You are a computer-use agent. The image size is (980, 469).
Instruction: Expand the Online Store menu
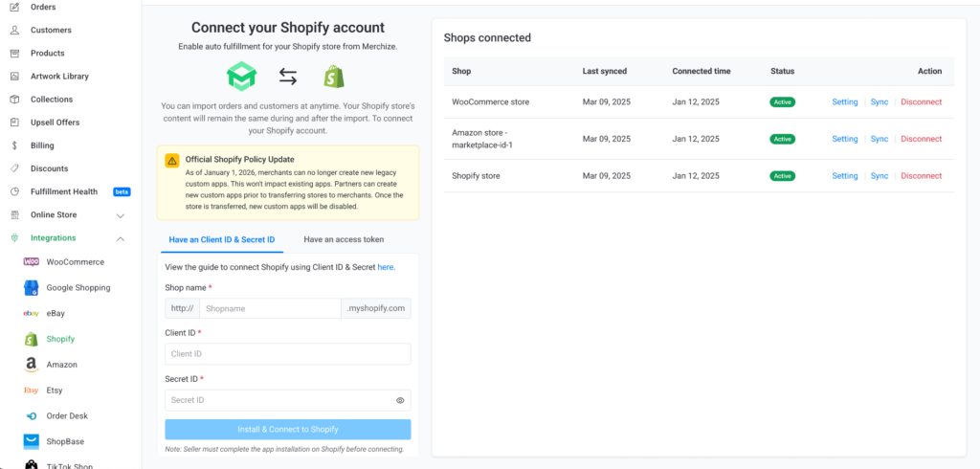[120, 215]
